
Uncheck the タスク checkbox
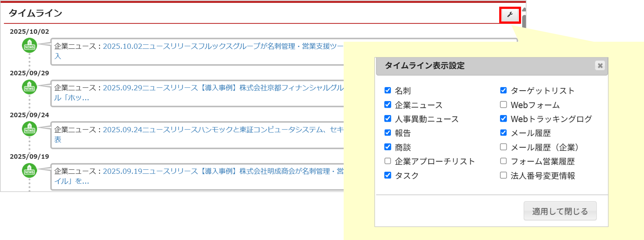coord(387,175)
